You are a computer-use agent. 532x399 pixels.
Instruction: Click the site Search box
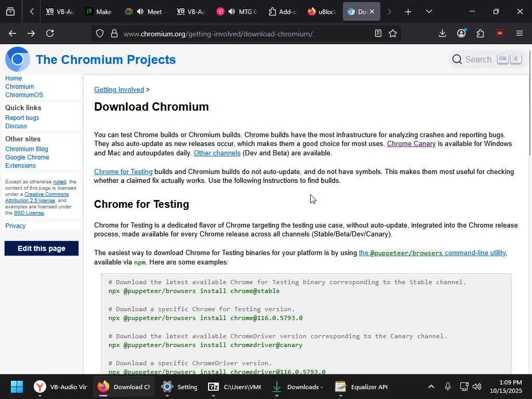click(x=486, y=59)
